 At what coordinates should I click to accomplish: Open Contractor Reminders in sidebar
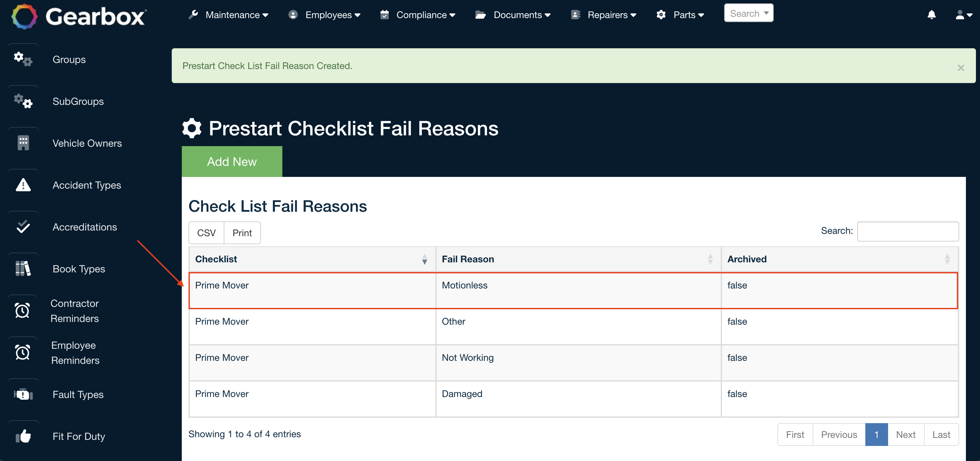pos(74,311)
